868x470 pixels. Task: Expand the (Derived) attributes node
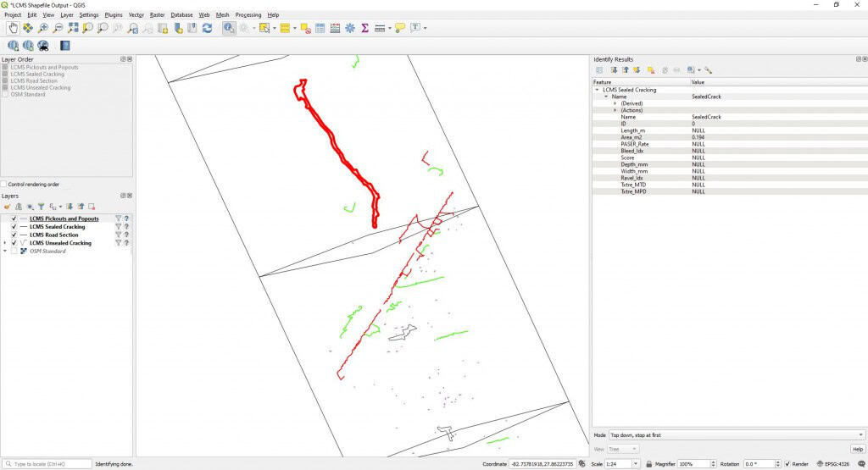[615, 103]
